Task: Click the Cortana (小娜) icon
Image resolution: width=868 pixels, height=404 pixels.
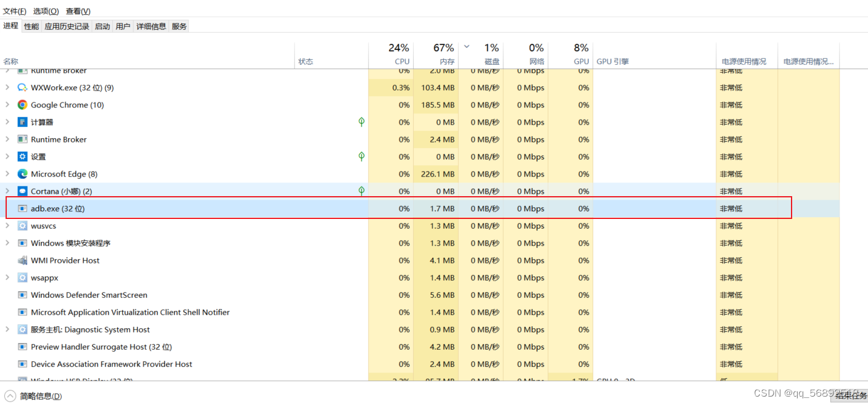Action: click(x=23, y=191)
